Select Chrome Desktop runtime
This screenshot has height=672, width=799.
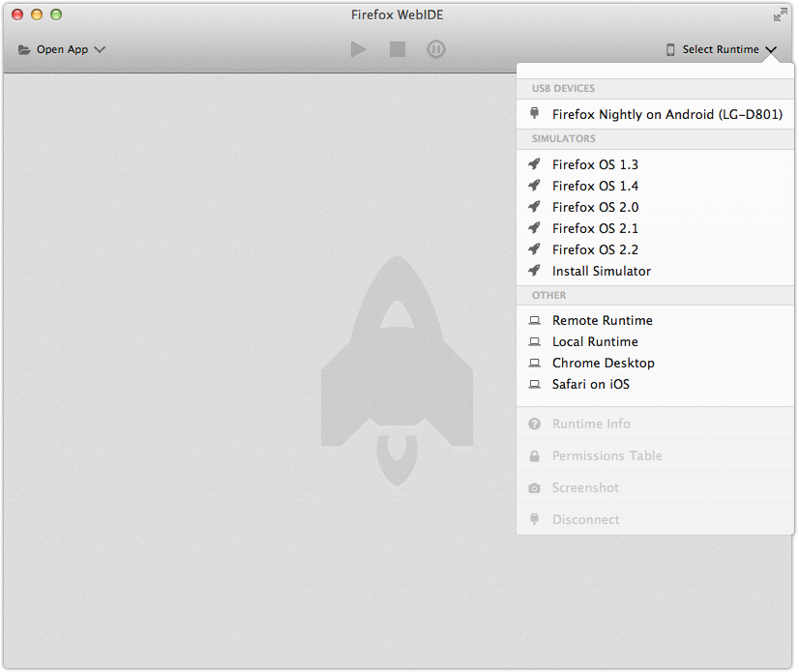click(x=655, y=364)
